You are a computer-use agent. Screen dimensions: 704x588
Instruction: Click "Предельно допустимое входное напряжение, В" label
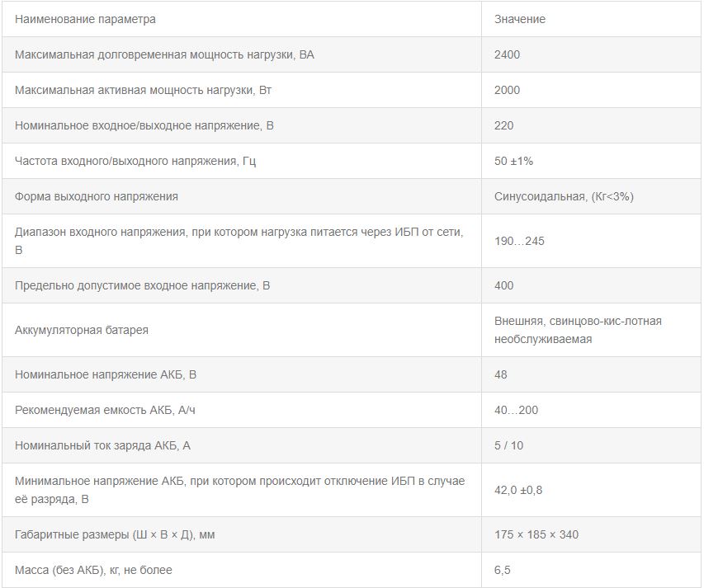click(x=143, y=285)
